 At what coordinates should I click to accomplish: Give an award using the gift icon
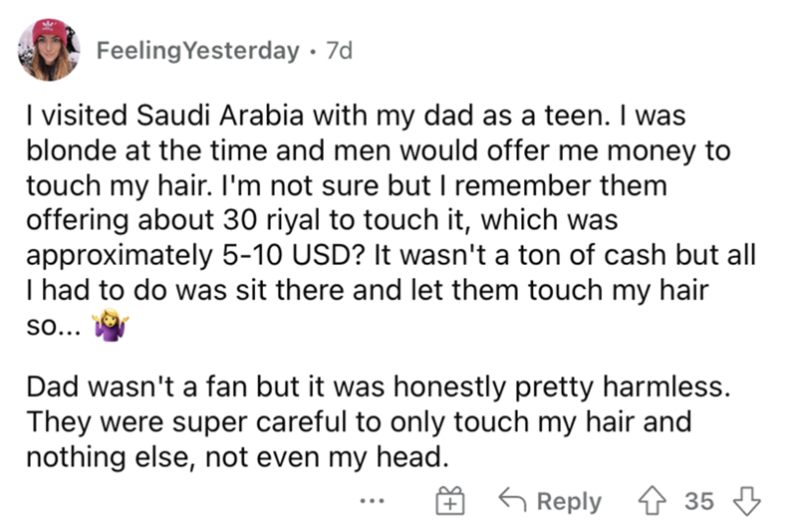pyautogui.click(x=449, y=501)
